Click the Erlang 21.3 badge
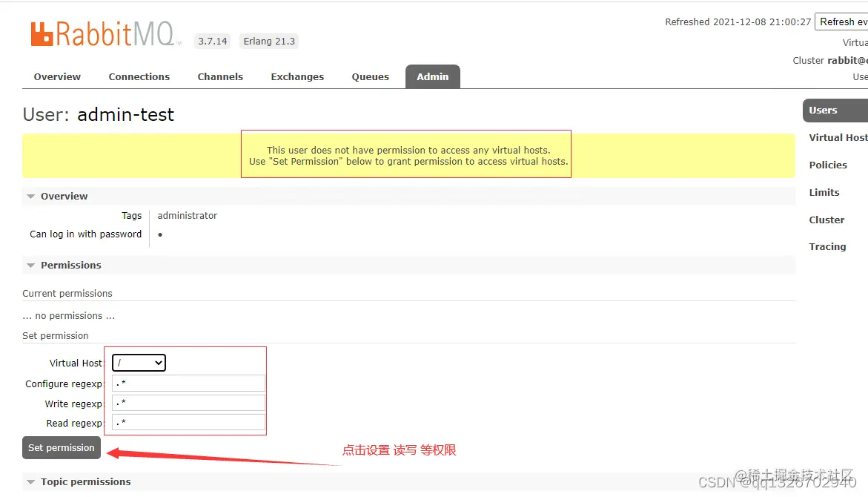Viewport: 868px width, 497px height. click(269, 41)
